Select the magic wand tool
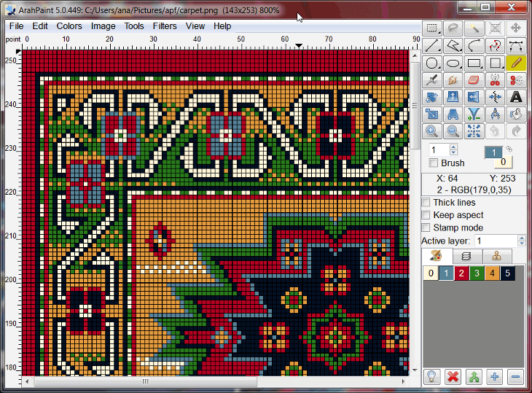Viewport: 532px width, 393px height. click(474, 28)
